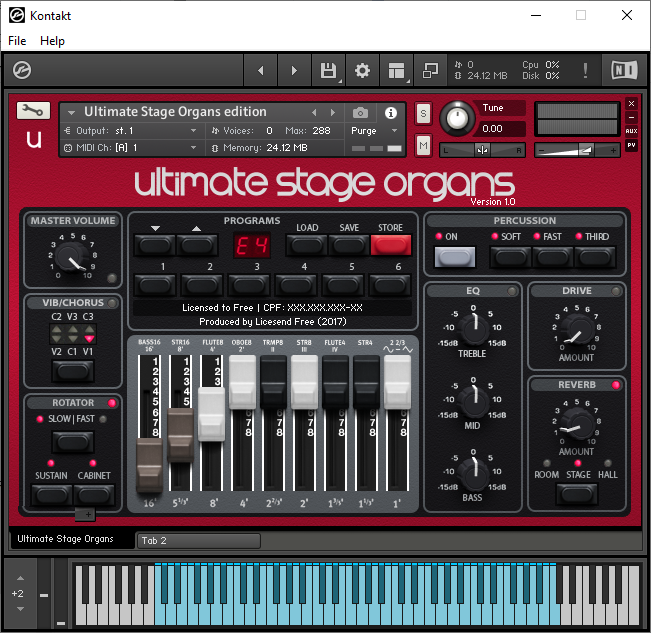
Task: Select the Ultimate Stage Organs tab
Action: click(72, 539)
